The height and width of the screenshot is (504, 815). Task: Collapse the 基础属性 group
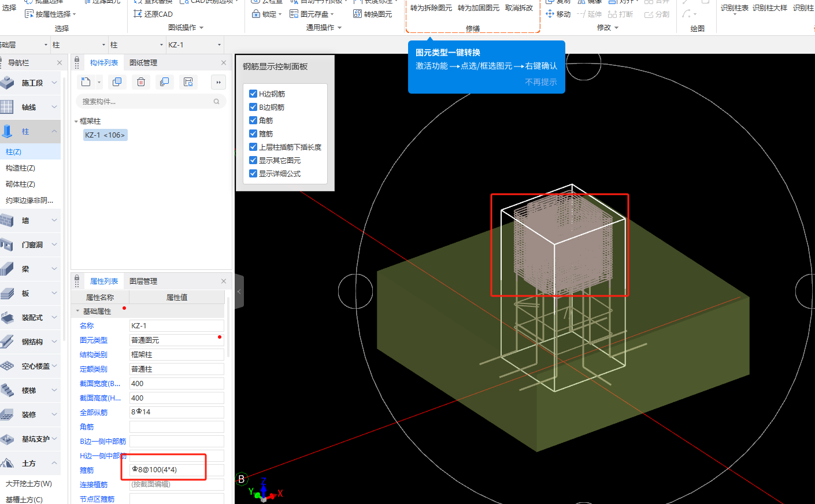coord(77,311)
